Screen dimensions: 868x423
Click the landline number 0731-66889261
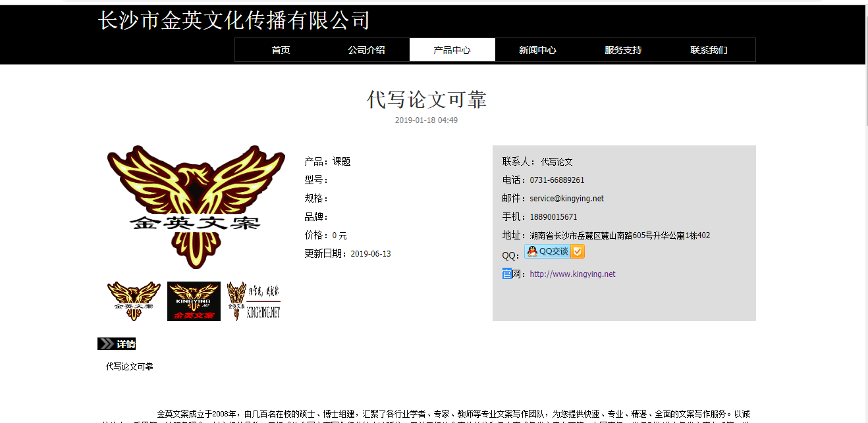[556, 180]
